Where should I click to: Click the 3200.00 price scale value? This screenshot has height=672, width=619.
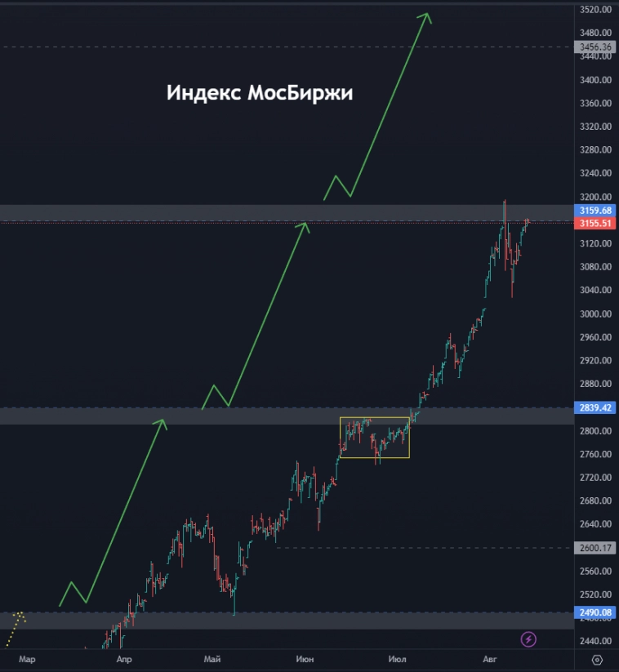click(595, 197)
